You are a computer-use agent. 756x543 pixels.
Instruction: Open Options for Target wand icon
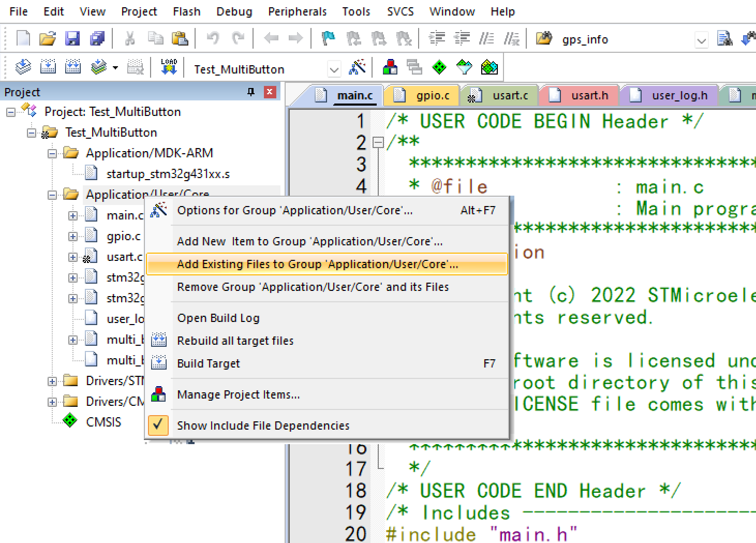coord(358,67)
